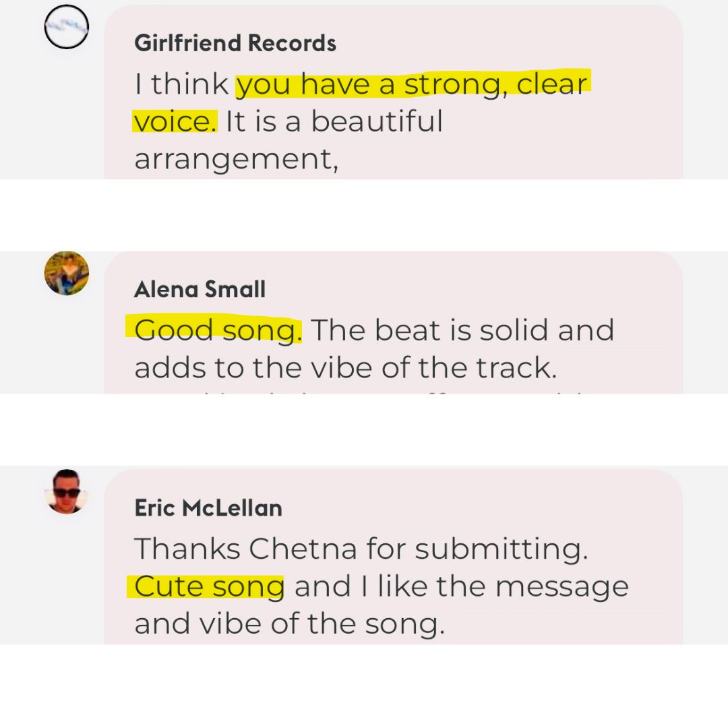Click highlighted phrase 'you have a strong, clear'
728x728 pixels.
(413, 84)
